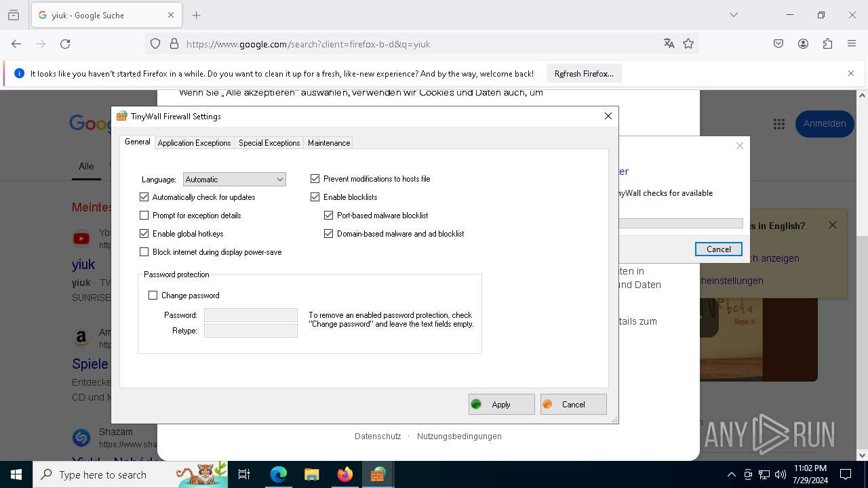Open a new browser tab
The height and width of the screenshot is (488, 868).
click(197, 15)
